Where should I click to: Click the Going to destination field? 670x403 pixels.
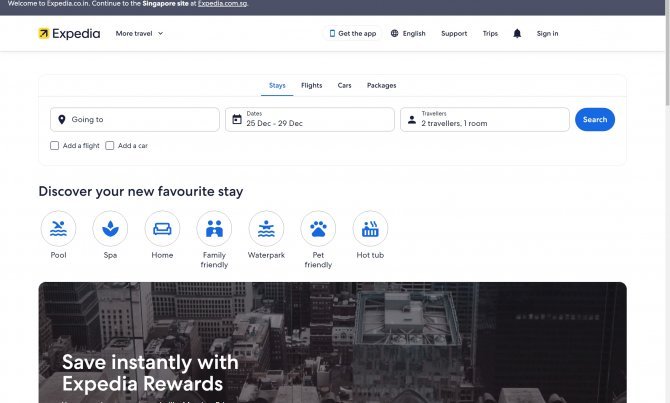click(x=135, y=120)
